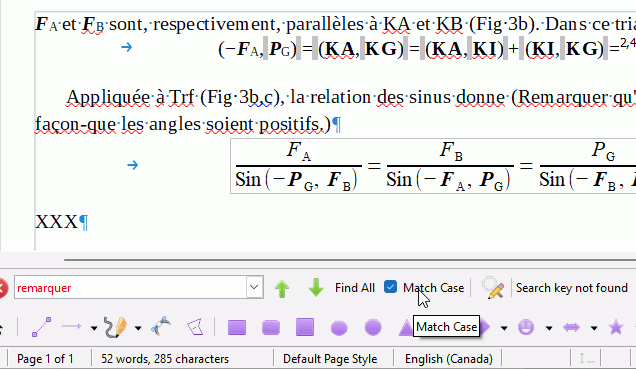This screenshot has height=369, width=636.
Task: Select the Line with Arrow tool
Action: point(71,327)
